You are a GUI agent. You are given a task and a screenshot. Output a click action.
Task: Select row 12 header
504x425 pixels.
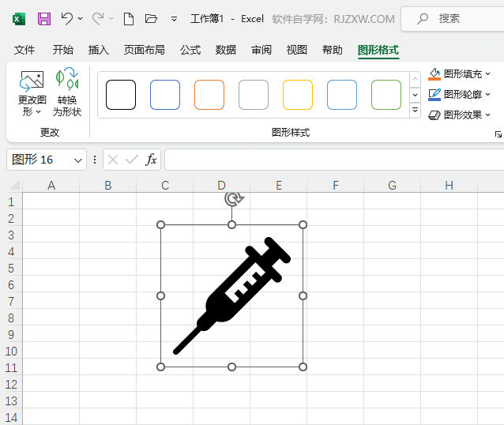coord(11,384)
